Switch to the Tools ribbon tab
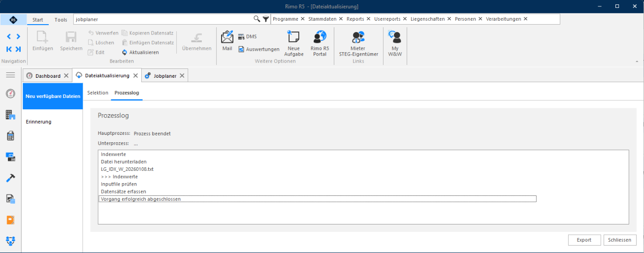Screen dimensions: 644x253 pos(61,20)
